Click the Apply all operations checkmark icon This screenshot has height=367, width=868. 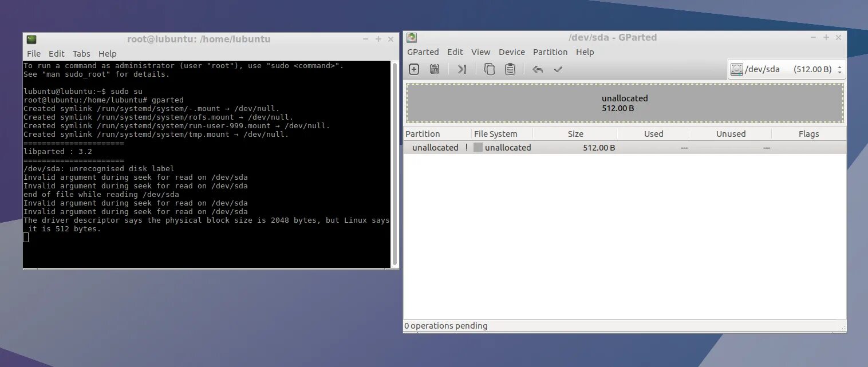click(558, 69)
